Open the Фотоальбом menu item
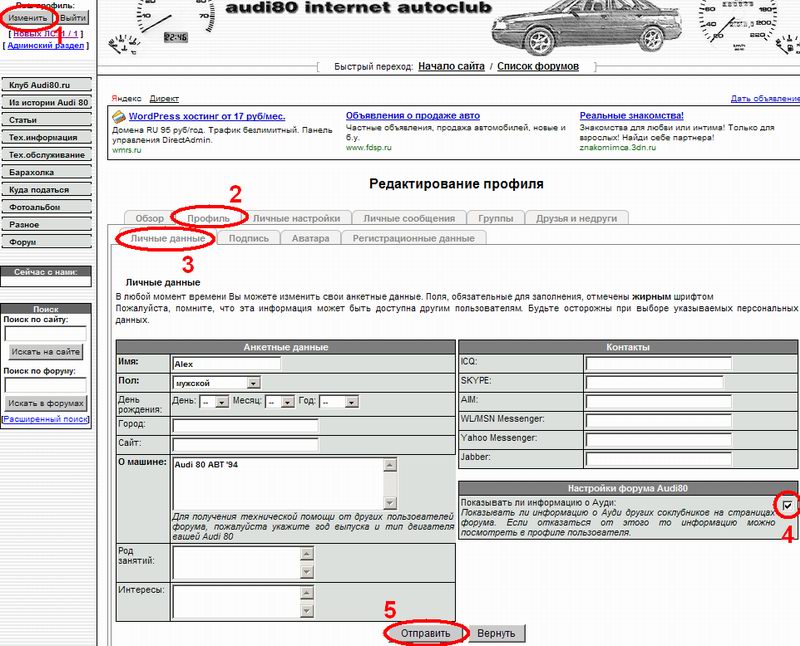The width and height of the screenshot is (800, 646). click(47, 207)
